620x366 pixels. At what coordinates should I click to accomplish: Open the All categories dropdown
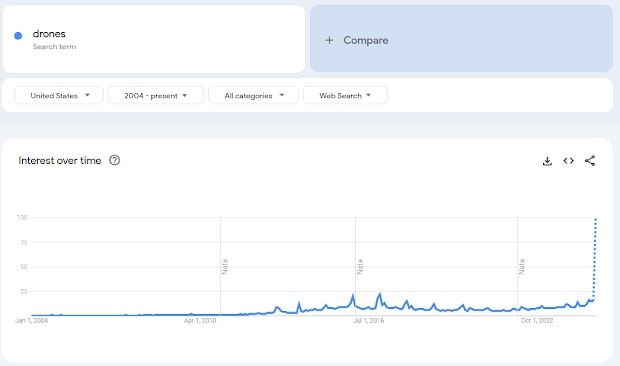point(253,95)
